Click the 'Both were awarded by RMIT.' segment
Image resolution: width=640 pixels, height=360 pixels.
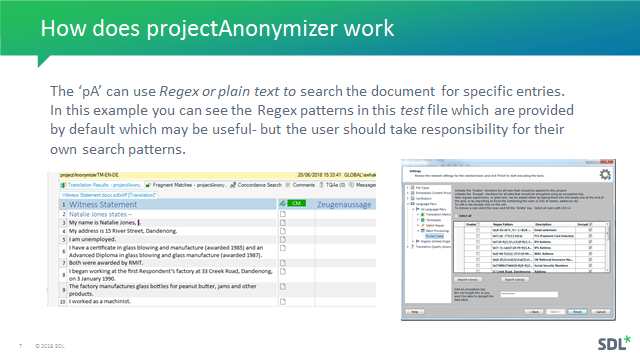[106, 263]
